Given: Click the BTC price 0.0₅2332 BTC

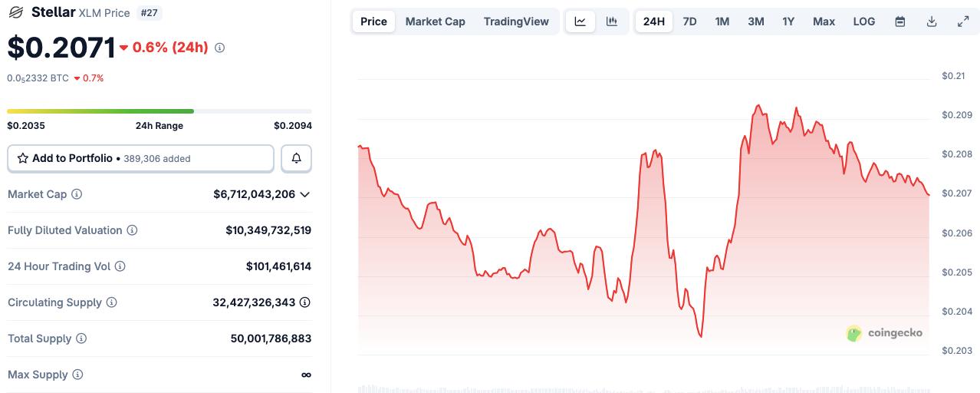Looking at the screenshot, I should coord(38,78).
